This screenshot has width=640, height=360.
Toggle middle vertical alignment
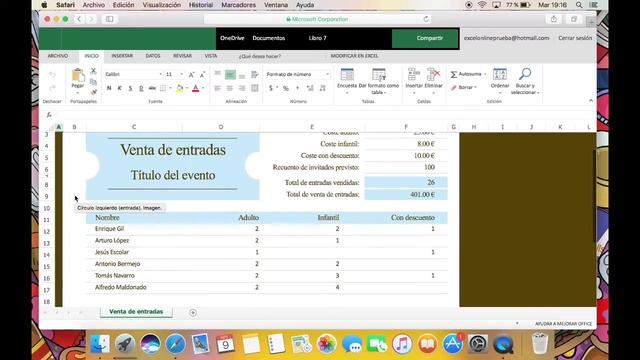[230, 75]
